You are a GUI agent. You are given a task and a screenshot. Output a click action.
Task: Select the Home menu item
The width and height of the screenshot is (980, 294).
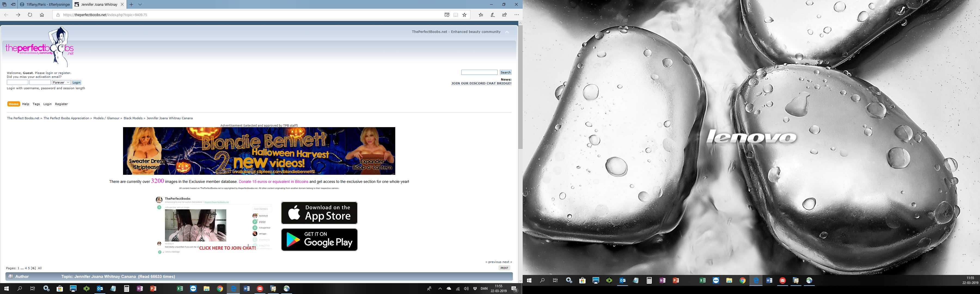(x=14, y=104)
